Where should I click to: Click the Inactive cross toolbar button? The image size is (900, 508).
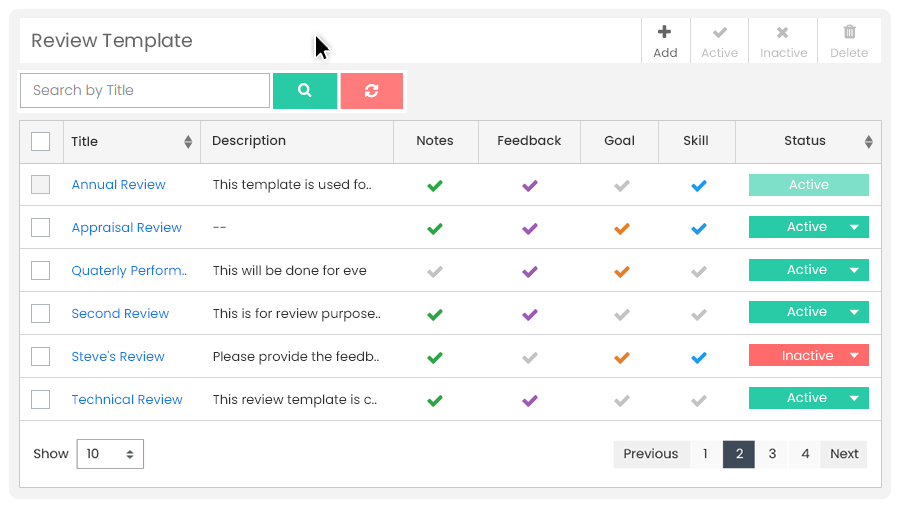coord(783,41)
